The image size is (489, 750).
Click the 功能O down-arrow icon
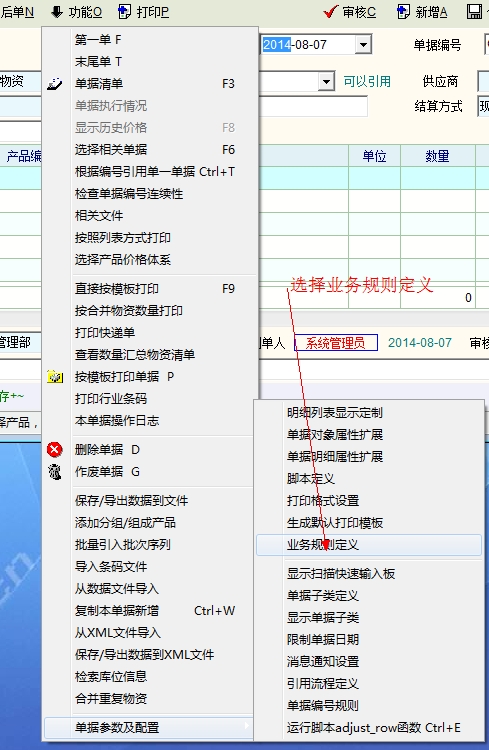pyautogui.click(x=57, y=12)
